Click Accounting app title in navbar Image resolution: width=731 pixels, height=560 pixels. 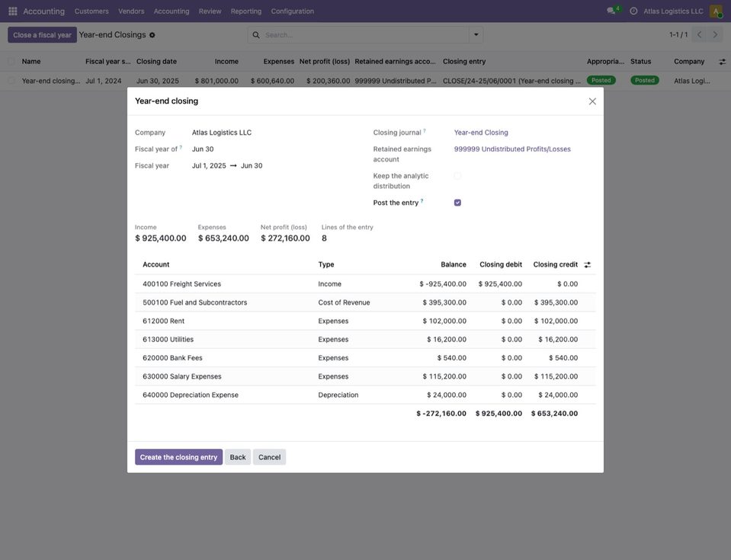click(43, 11)
